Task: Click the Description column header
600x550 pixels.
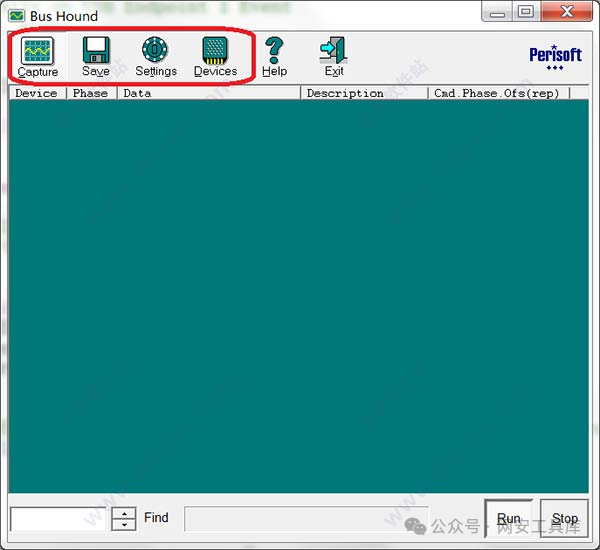Action: 364,93
